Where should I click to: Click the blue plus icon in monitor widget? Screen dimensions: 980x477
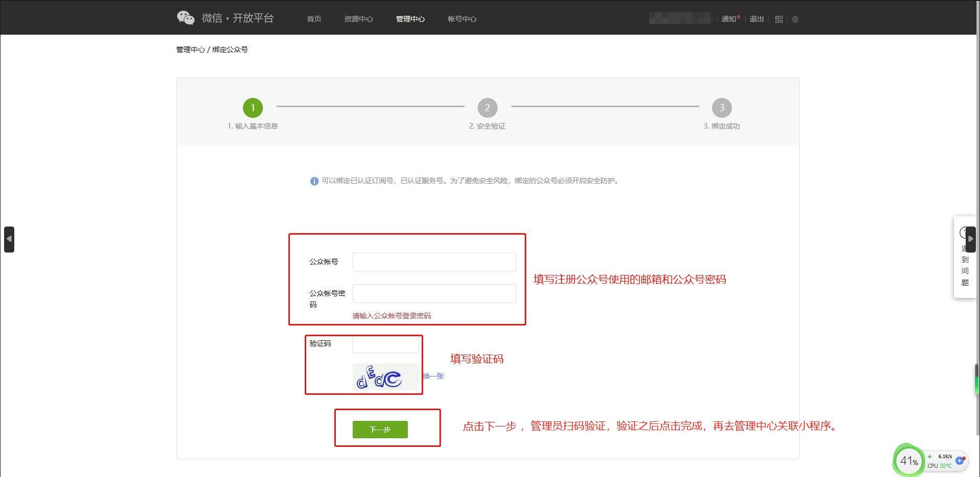(x=960, y=461)
